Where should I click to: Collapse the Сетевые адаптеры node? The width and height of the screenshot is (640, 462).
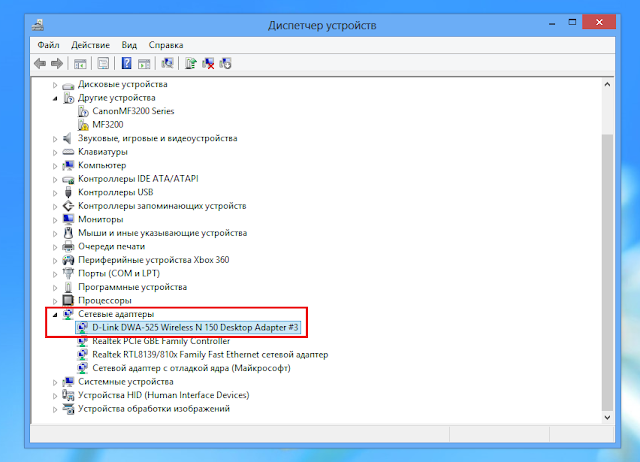pos(55,315)
